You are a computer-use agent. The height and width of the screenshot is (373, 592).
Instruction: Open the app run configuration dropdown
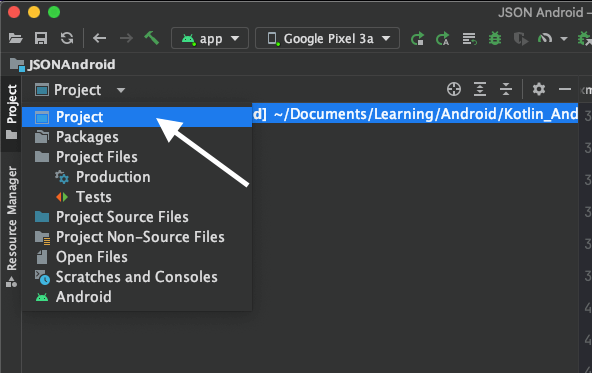210,38
